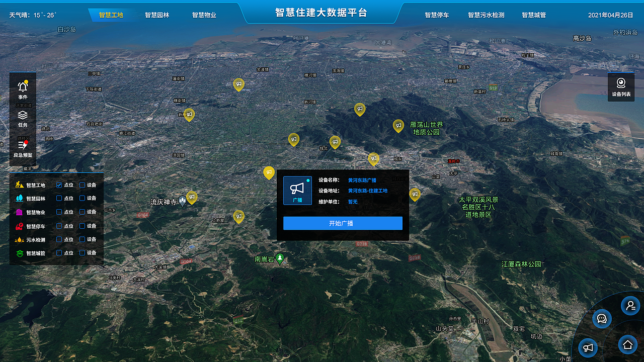Click the 江厦森林公园 map label
The width and height of the screenshot is (644, 362).
tap(521, 264)
